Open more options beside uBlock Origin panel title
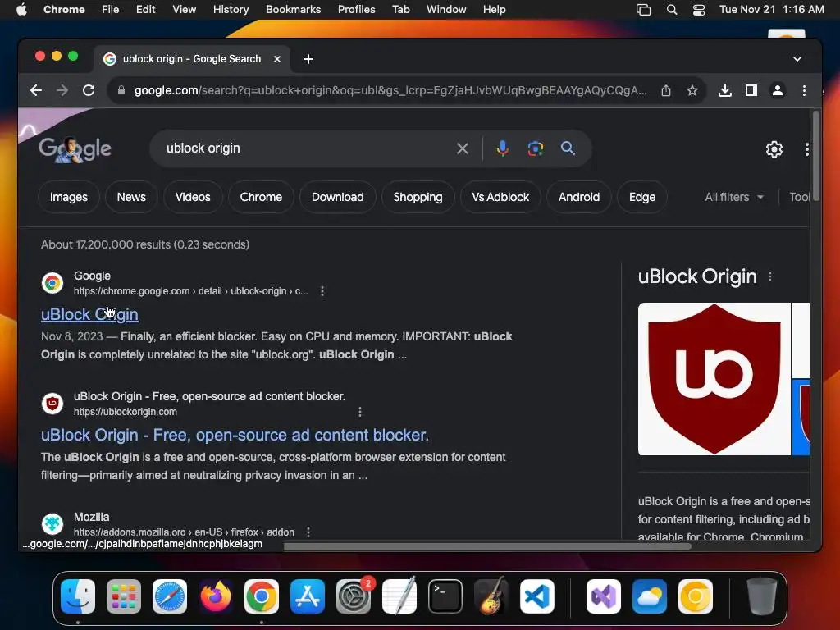This screenshot has height=630, width=840. pyautogui.click(x=770, y=276)
